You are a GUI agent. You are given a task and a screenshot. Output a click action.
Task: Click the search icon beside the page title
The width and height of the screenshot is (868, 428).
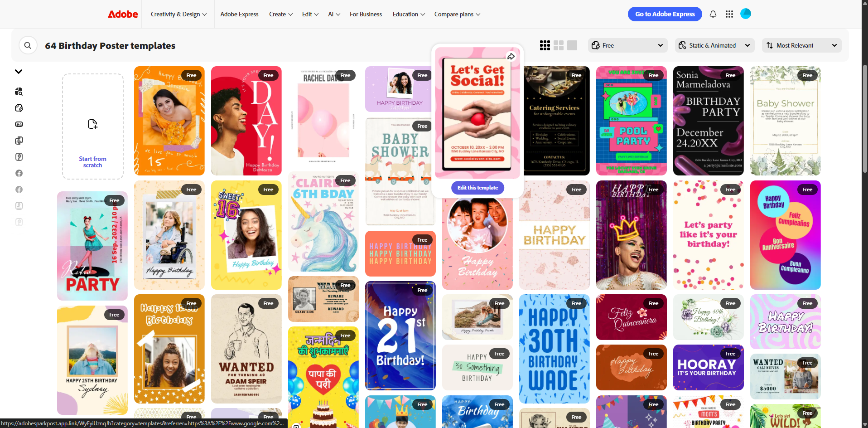(x=28, y=45)
